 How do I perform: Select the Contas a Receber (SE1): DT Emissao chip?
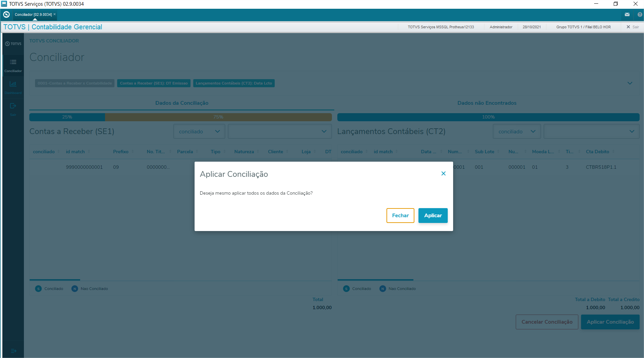[x=154, y=83]
